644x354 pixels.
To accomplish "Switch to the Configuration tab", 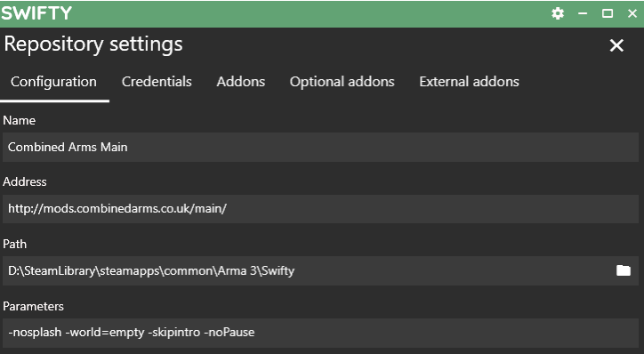I will (53, 82).
